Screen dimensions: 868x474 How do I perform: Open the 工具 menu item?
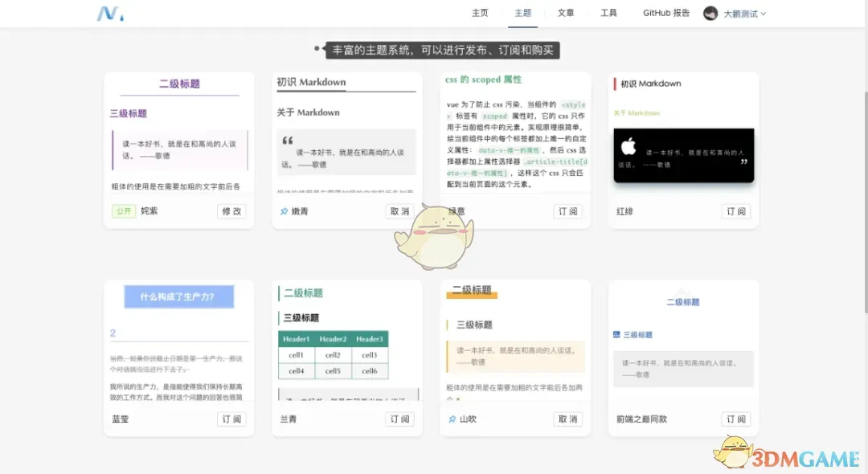(608, 13)
